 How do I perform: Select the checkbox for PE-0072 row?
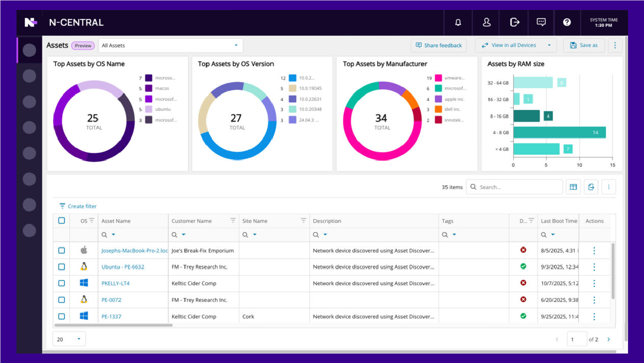(62, 300)
